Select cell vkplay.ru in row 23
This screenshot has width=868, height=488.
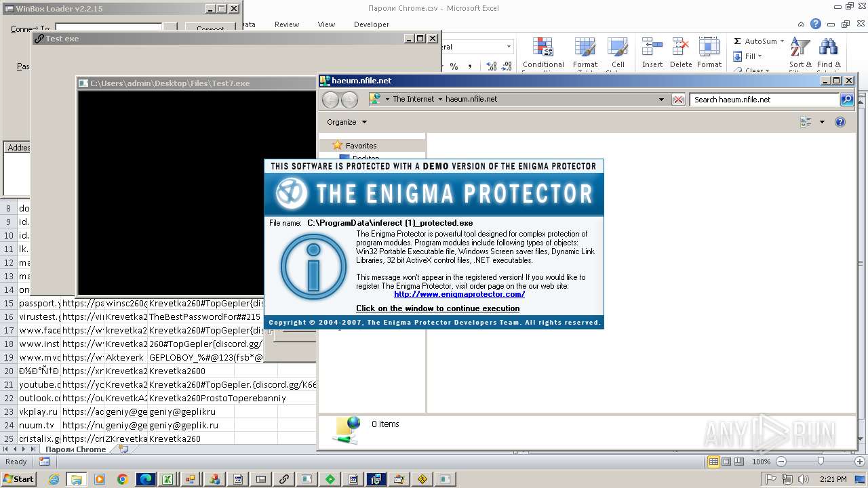click(x=39, y=411)
